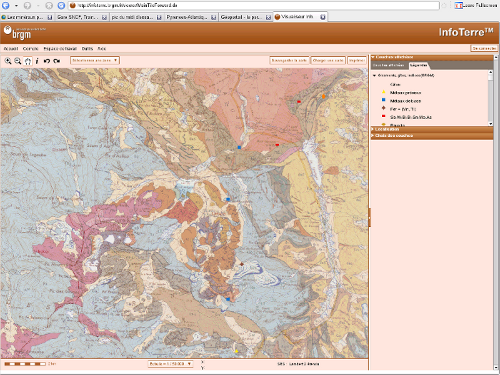The image size is (500, 375).
Task: Switch to the displayed layers tab
Action: (x=389, y=65)
